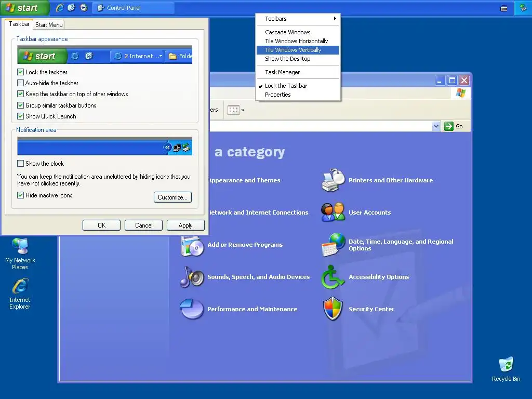532x399 pixels.
Task: Click the Apply button
Action: point(185,225)
